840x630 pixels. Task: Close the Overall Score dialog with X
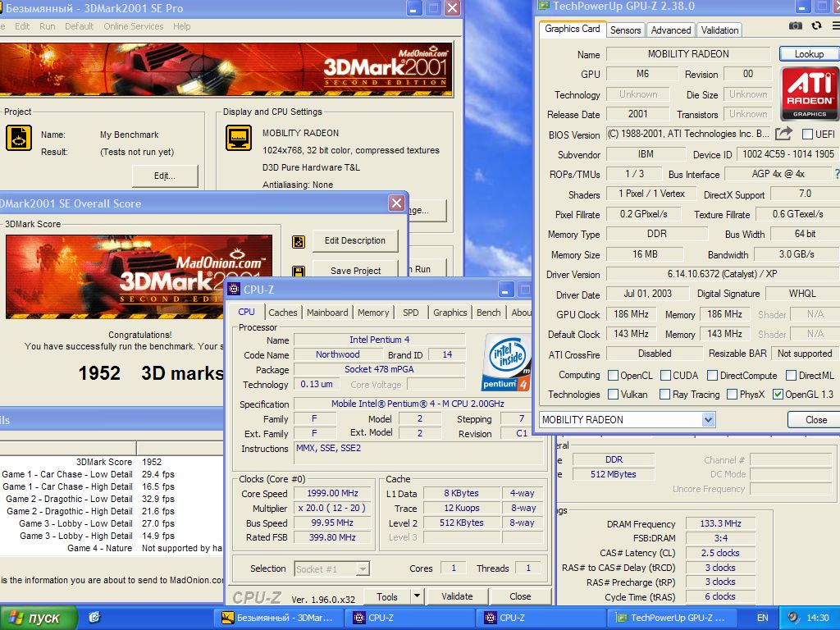pos(396,203)
